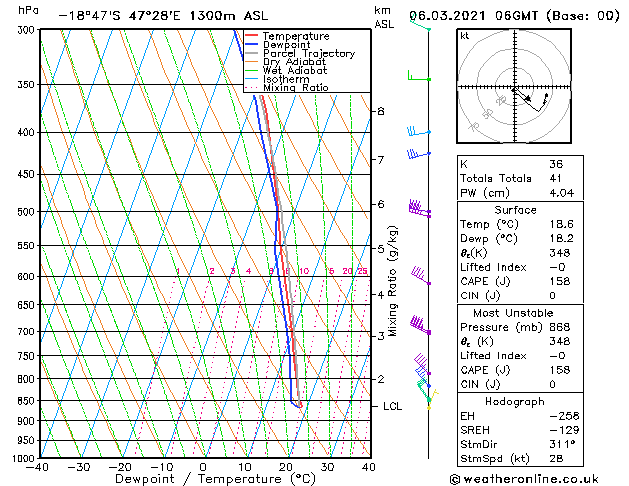The width and height of the screenshot is (629, 486).
Task: Click the '0' temperature axis tick label
Action: coord(203,467)
